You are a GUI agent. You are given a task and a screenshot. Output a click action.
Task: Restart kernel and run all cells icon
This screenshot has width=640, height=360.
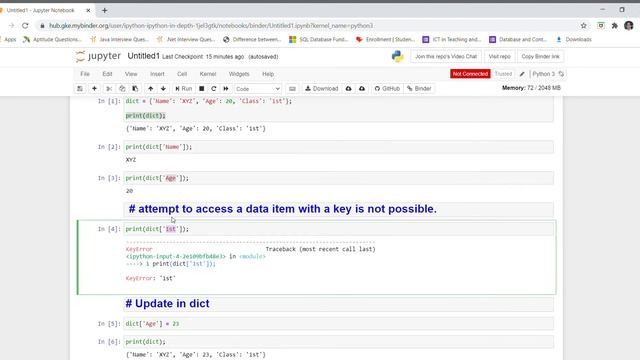[x=226, y=89]
